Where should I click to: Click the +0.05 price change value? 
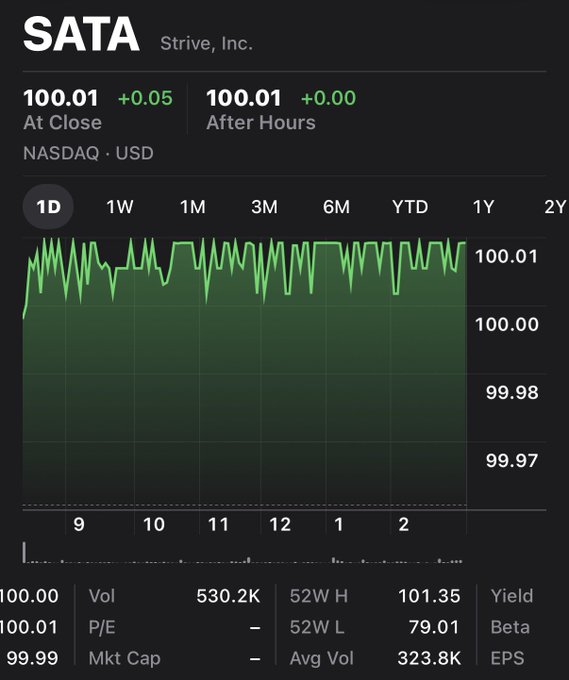pyautogui.click(x=145, y=98)
